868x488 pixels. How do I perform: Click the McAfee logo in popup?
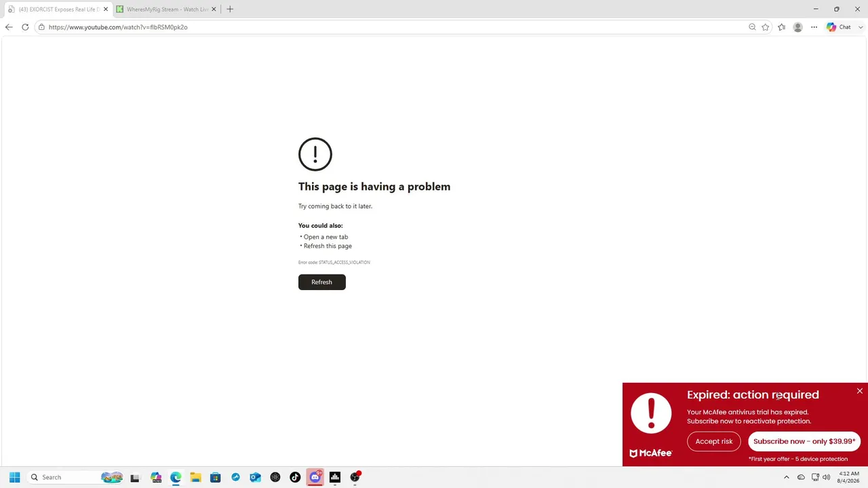point(651,453)
